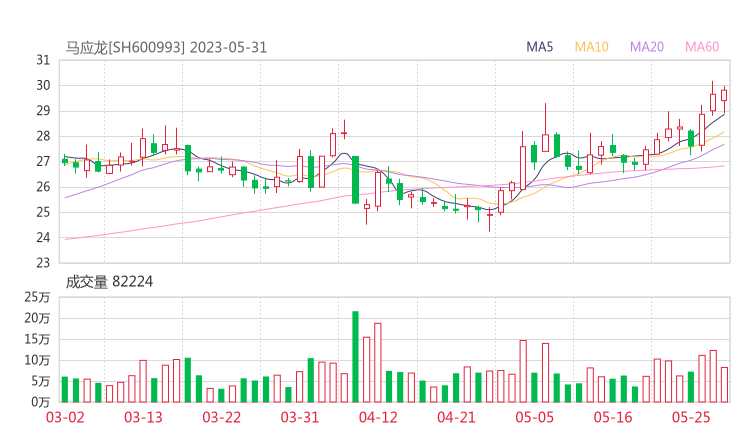This screenshot has height=440, width=740.
Task: Click the price axis value 23
Action: [43, 263]
